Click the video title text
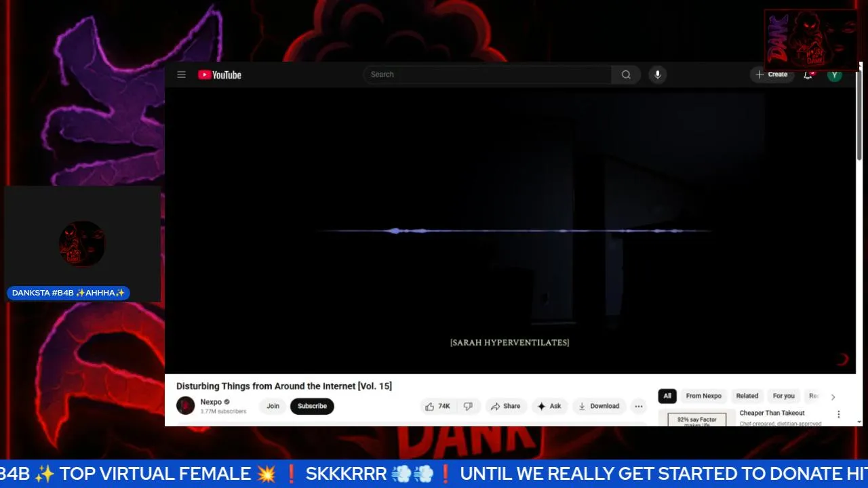Image resolution: width=868 pixels, height=488 pixels. (284, 386)
